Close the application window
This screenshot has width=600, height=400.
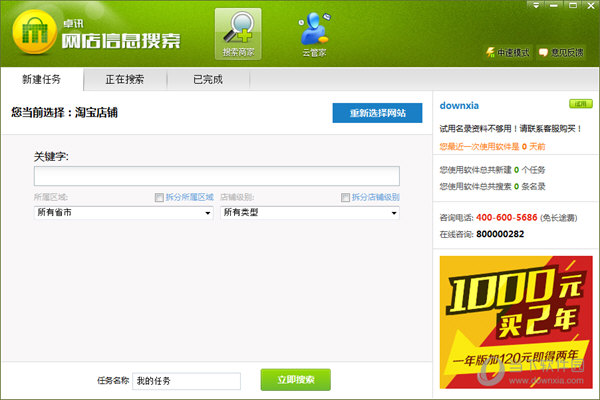(x=590, y=5)
